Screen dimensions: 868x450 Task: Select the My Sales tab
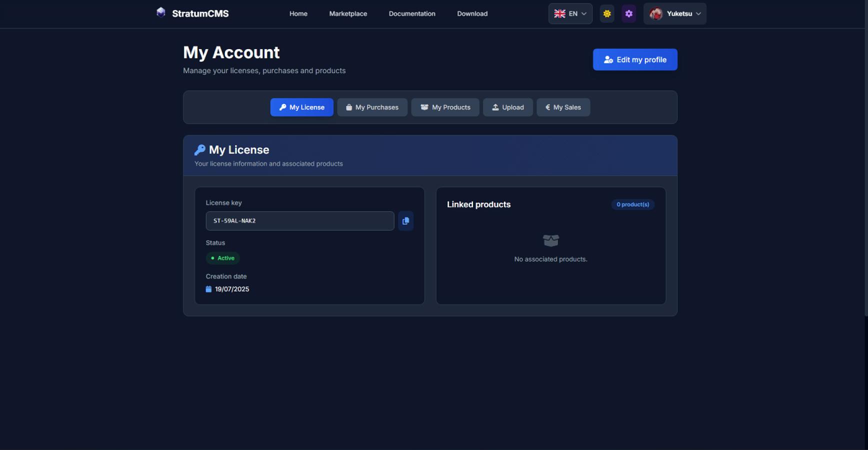563,107
